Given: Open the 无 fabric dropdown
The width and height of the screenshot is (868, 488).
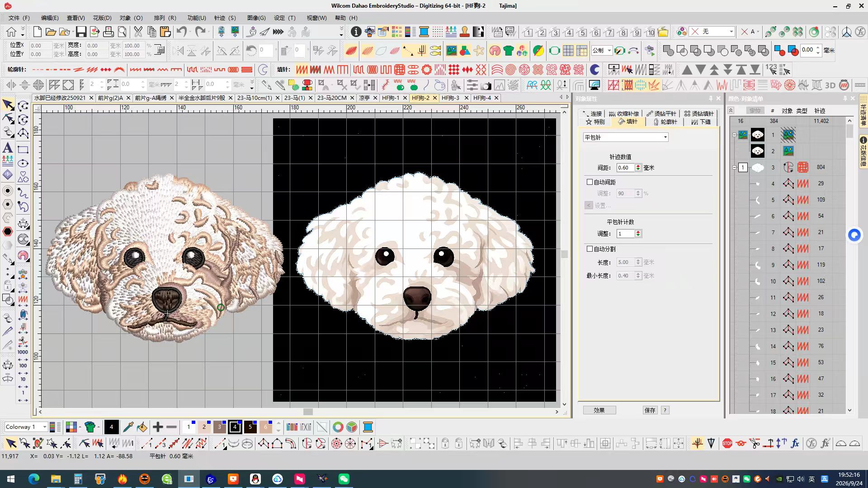Looking at the screenshot, I should [712, 32].
